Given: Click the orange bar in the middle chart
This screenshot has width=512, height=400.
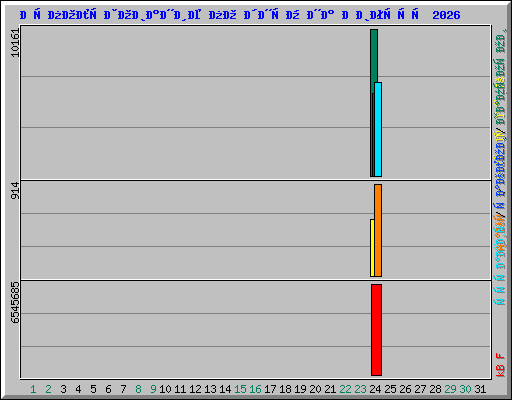Looking at the screenshot, I should point(378,230).
